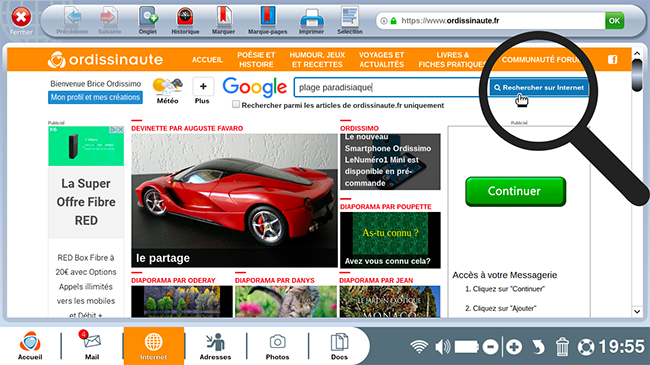The height and width of the screenshot is (365, 650).
Task: Click the battery status icon
Action: point(467,347)
